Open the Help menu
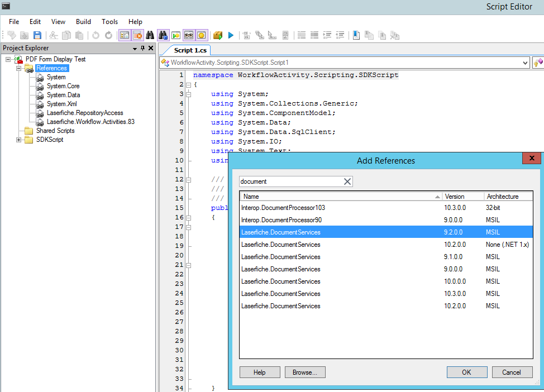544x392 pixels. click(135, 22)
